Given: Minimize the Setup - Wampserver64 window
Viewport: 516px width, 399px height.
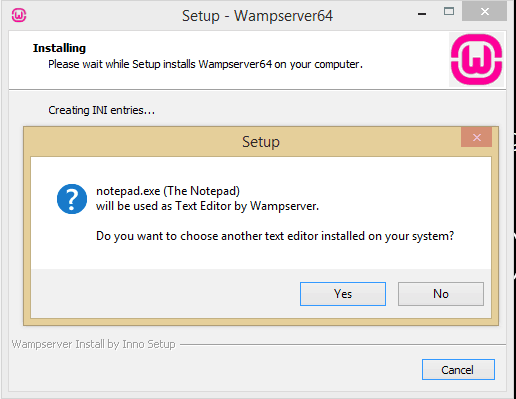Looking at the screenshot, I should tap(422, 14).
